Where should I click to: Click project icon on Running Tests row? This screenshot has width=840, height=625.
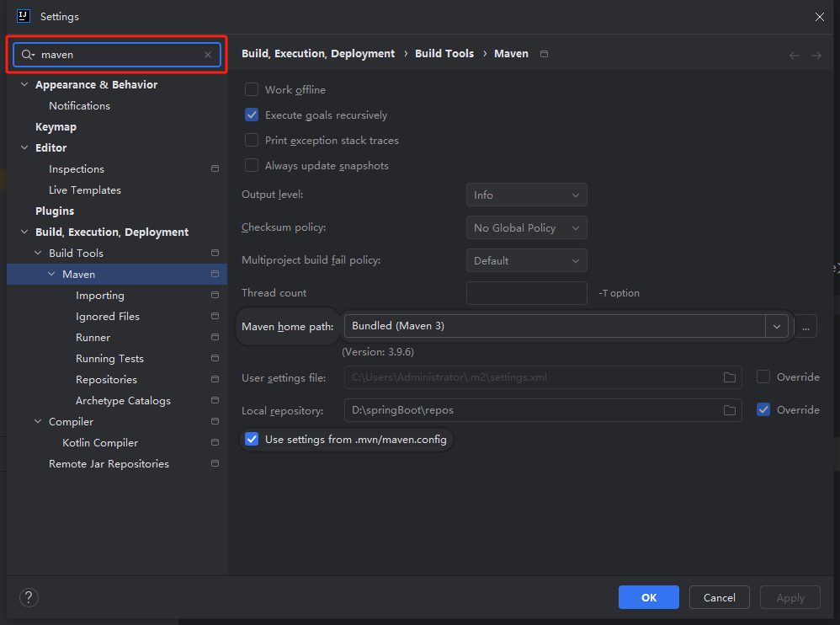(x=215, y=358)
